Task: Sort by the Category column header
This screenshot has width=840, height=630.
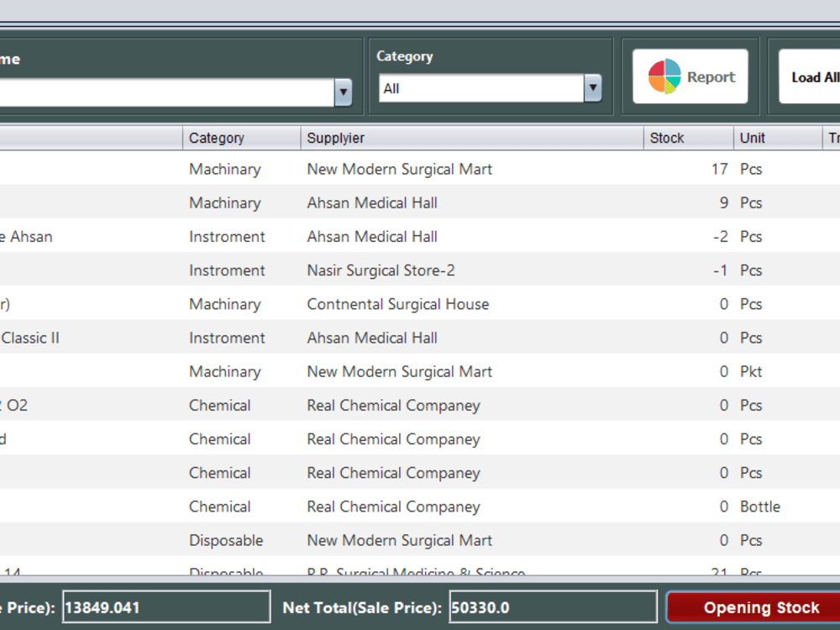Action: [x=242, y=138]
